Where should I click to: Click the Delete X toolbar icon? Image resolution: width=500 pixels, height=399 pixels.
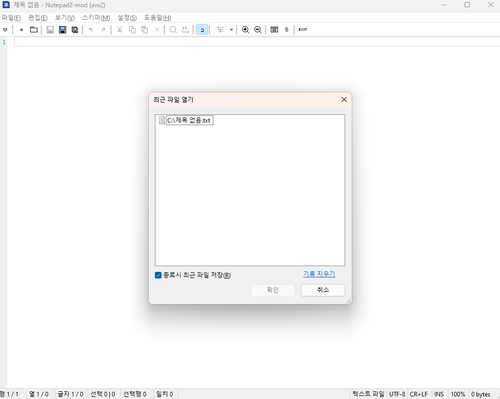(x=157, y=30)
